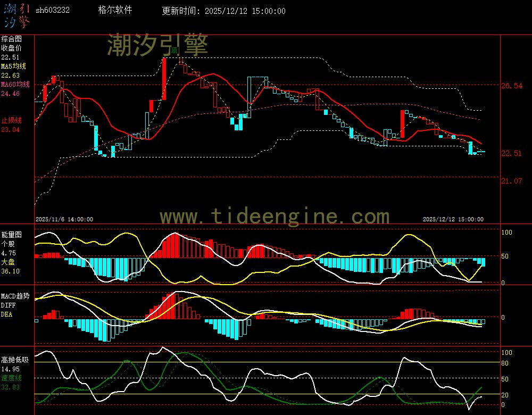The height and width of the screenshot is (415, 532).
Task: Select the 高抛低吸 panel label
Action: (14, 360)
